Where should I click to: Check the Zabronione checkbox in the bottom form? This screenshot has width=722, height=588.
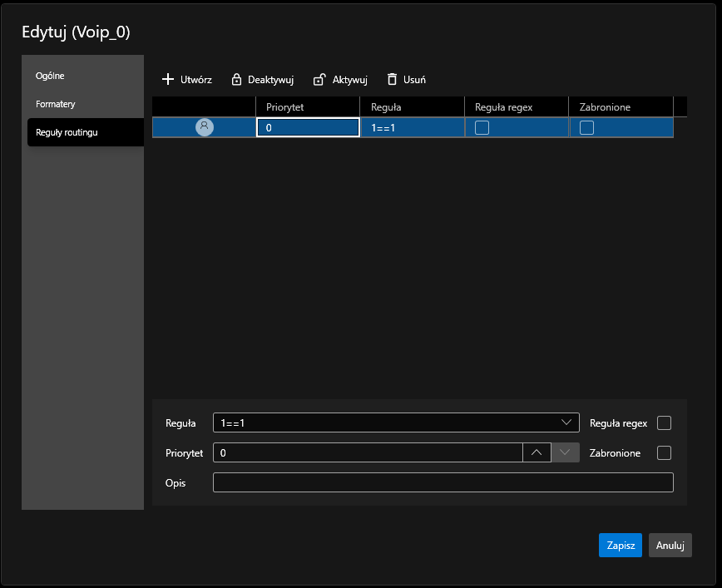coord(664,452)
